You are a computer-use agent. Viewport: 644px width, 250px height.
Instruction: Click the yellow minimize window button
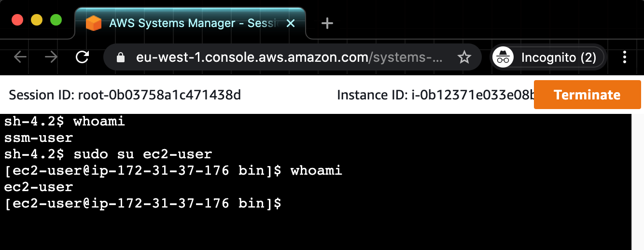tap(37, 20)
